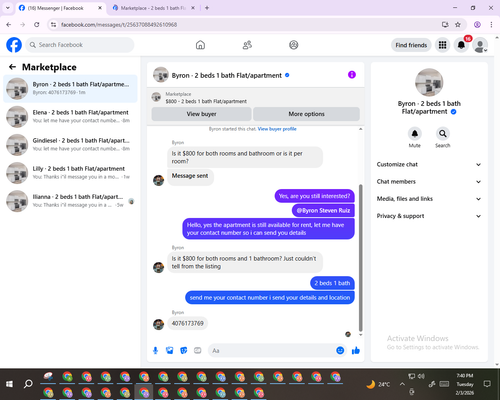
Task: Open the Ilianna conversation
Action: click(x=70, y=201)
